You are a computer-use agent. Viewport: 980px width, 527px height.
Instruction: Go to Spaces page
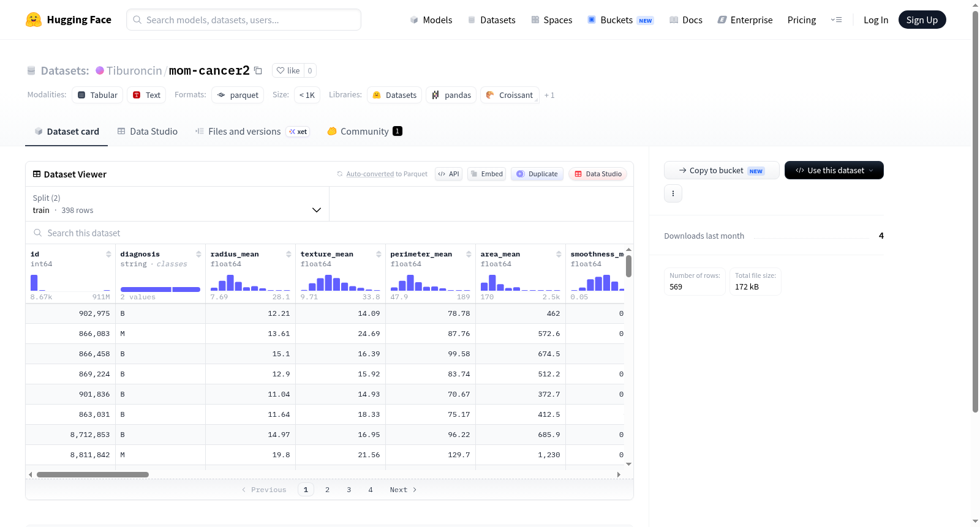pos(552,20)
